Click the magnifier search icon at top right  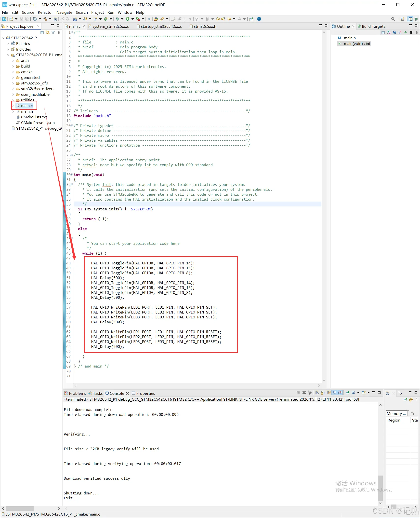[x=393, y=19]
